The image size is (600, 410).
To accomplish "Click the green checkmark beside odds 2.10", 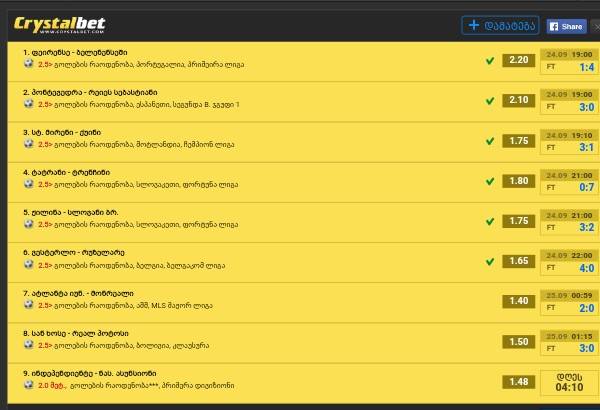I will (490, 101).
